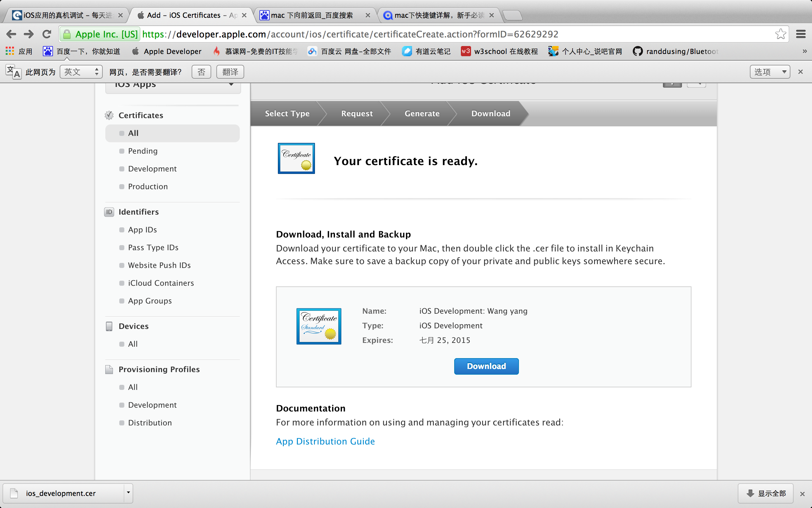Click the green lock Apple Inc. security badge

point(100,34)
